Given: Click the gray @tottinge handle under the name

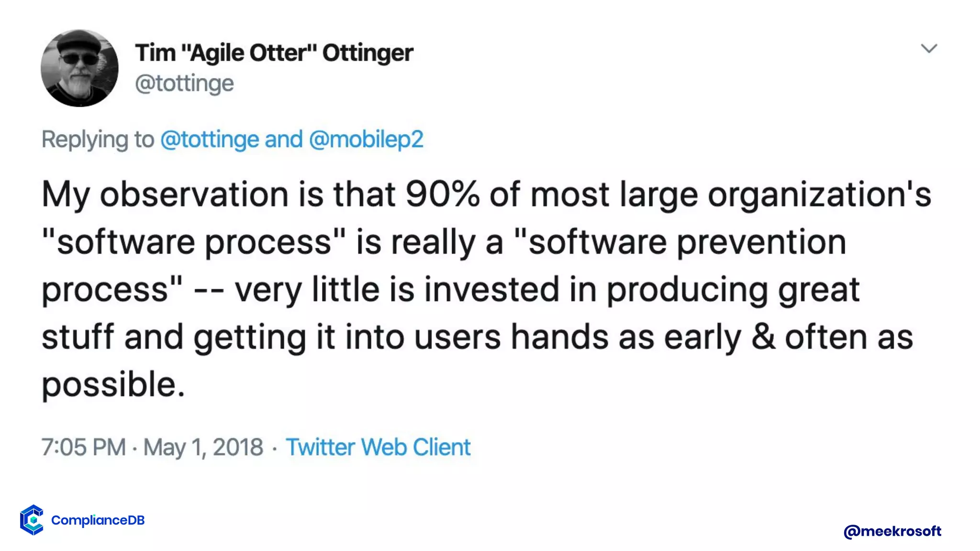Looking at the screenshot, I should (x=184, y=83).
